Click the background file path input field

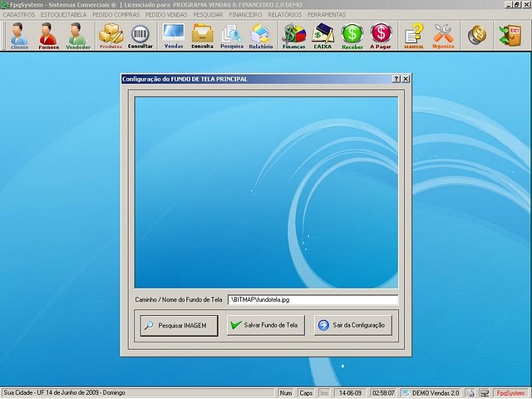click(313, 300)
